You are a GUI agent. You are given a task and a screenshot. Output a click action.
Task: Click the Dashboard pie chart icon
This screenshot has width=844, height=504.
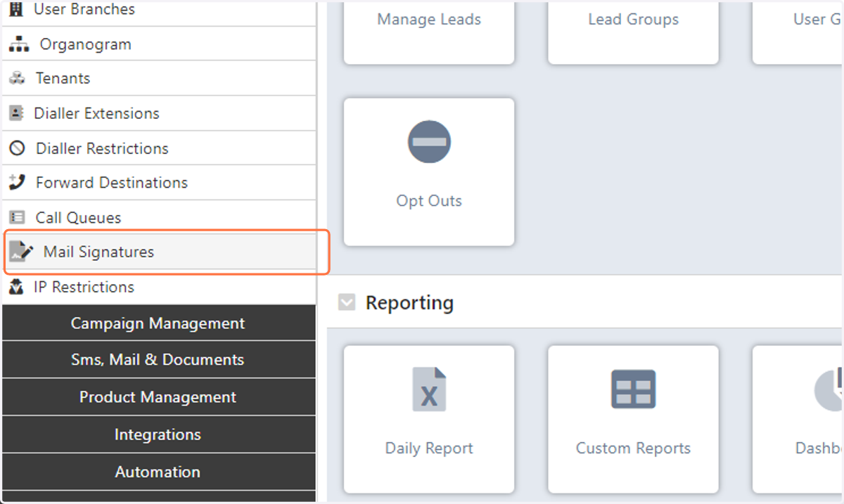(829, 389)
